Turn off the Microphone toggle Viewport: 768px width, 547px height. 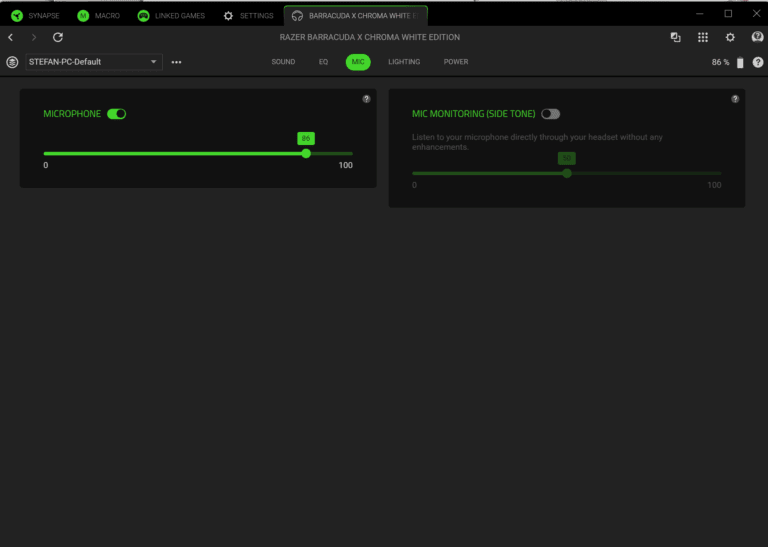pos(117,114)
